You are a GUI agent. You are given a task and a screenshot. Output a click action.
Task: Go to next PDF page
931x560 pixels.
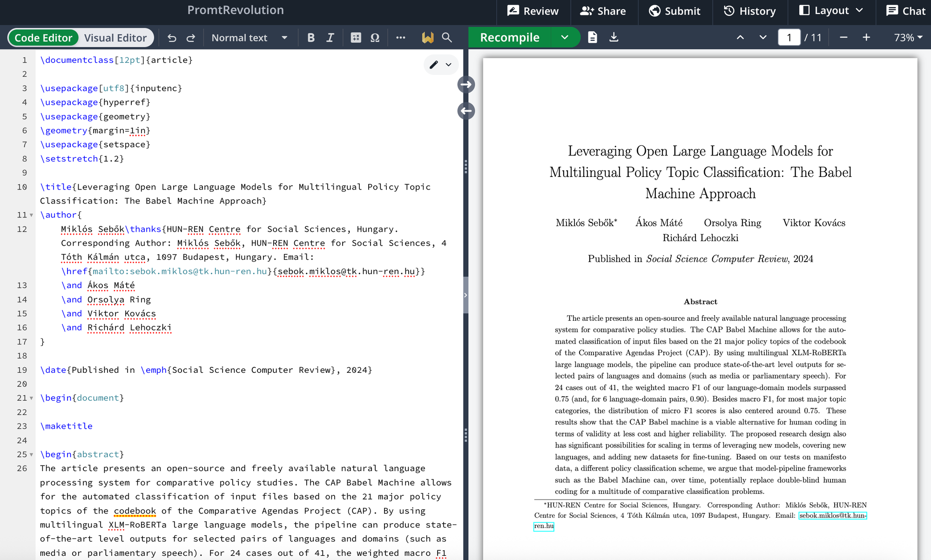[763, 37]
